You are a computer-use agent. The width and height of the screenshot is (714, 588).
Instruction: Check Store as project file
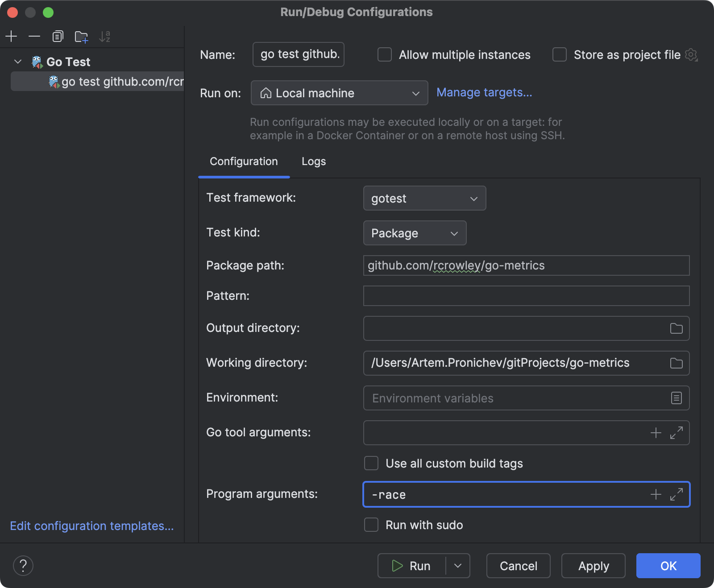pyautogui.click(x=560, y=55)
